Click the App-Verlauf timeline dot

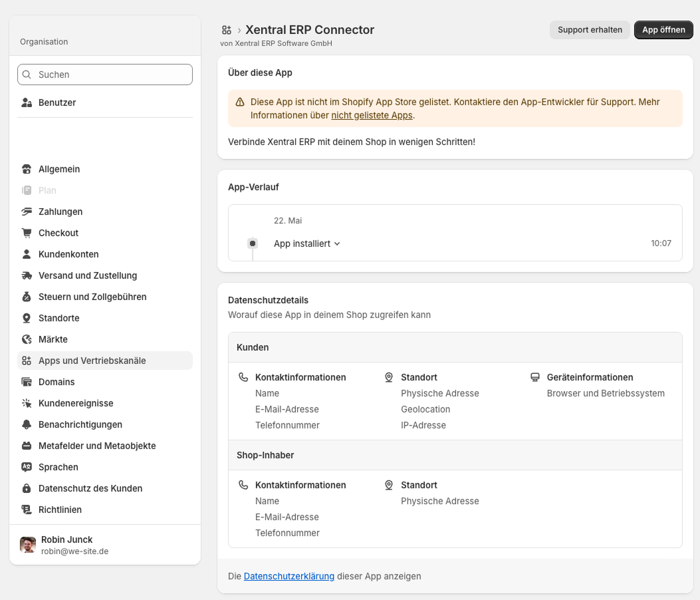(x=253, y=243)
